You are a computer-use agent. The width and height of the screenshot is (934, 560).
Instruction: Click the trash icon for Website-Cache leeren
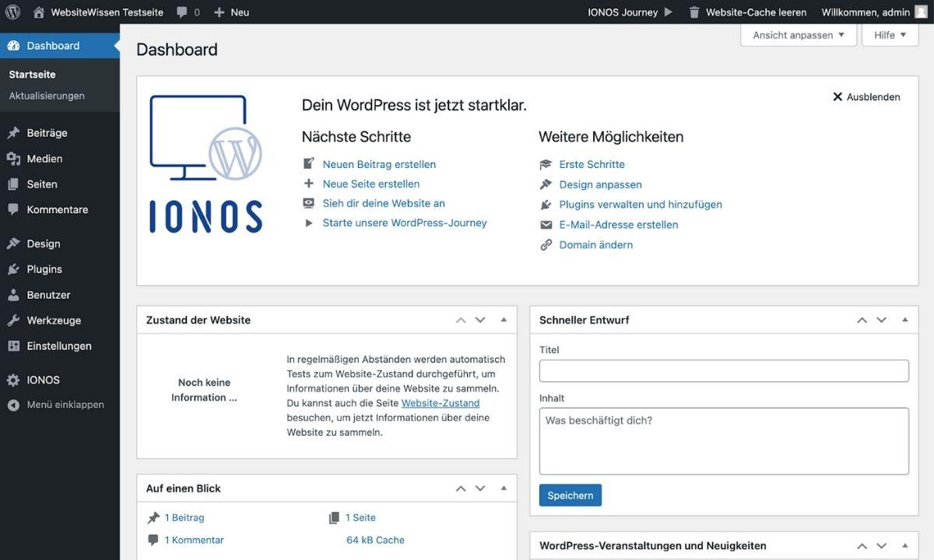pos(694,12)
